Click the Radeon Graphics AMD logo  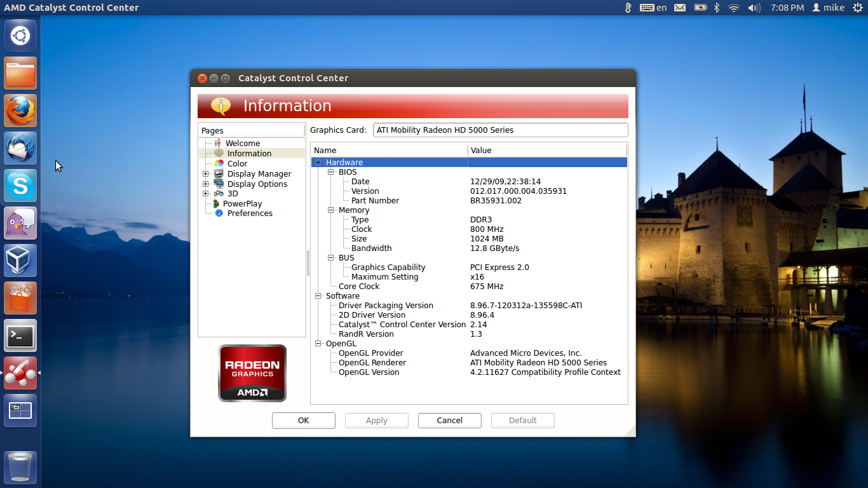click(252, 373)
